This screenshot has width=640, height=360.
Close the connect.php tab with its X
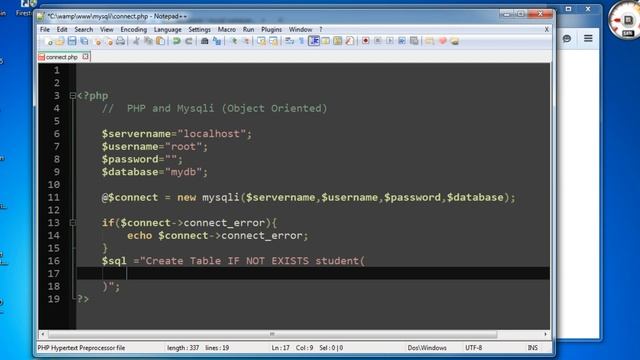(x=85, y=56)
